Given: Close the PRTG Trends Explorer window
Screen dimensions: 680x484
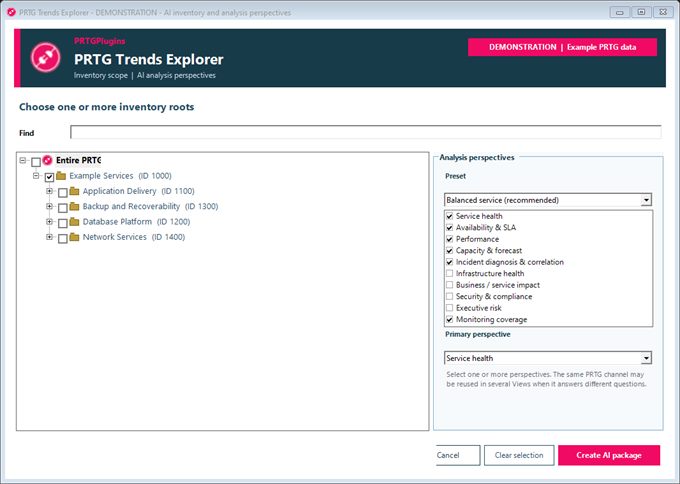Looking at the screenshot, I should coord(663,12).
